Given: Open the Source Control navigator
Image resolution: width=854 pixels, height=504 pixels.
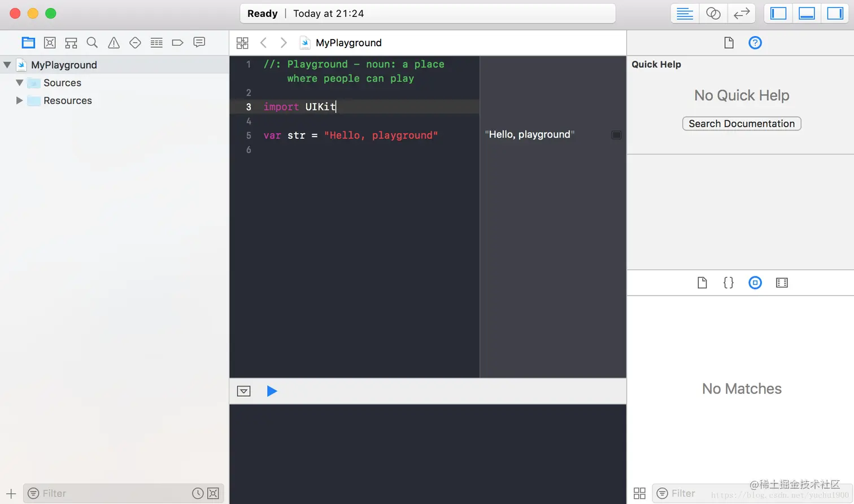Looking at the screenshot, I should pos(50,42).
